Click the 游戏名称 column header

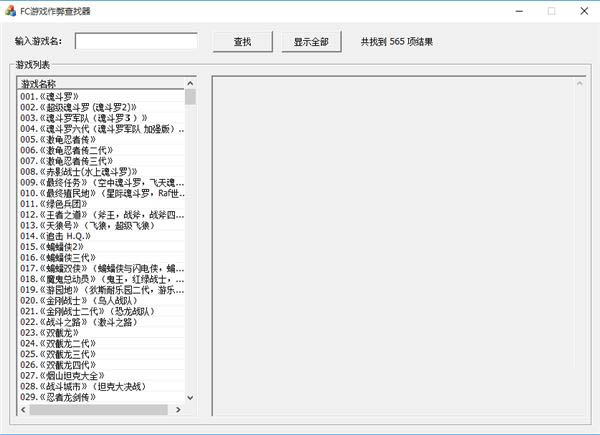(x=101, y=83)
